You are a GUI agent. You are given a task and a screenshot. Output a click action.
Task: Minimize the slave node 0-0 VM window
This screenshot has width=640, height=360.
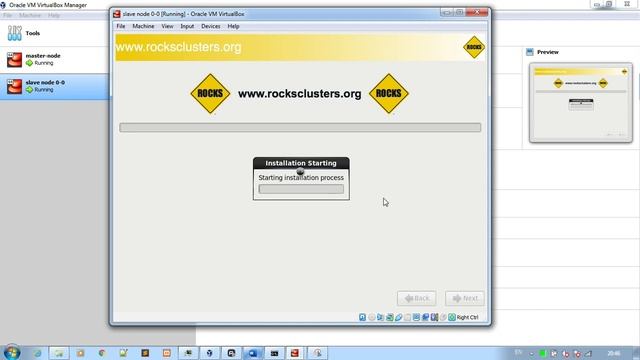447,13
